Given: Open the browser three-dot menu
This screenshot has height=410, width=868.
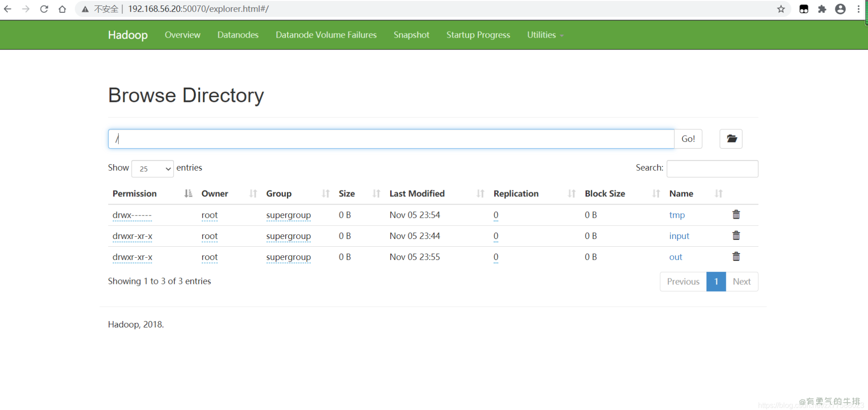Looking at the screenshot, I should pyautogui.click(x=858, y=9).
